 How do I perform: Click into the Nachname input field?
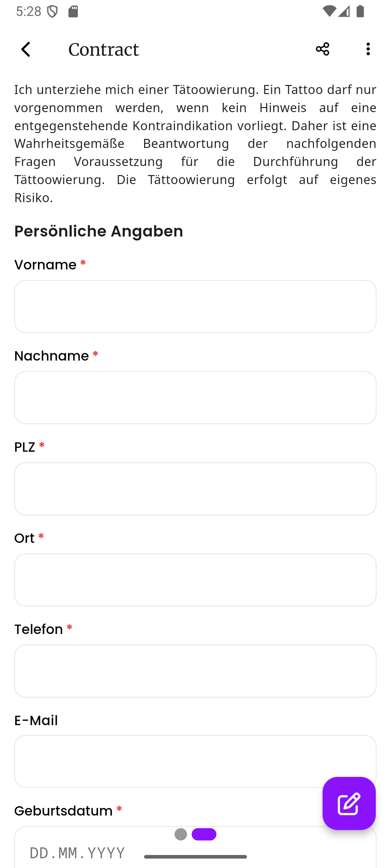(195, 397)
